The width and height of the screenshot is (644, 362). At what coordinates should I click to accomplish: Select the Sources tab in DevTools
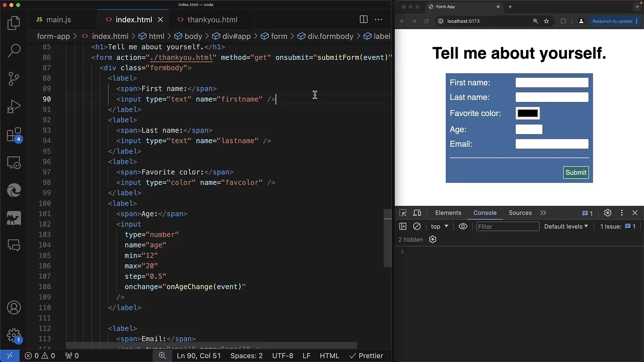tap(520, 213)
